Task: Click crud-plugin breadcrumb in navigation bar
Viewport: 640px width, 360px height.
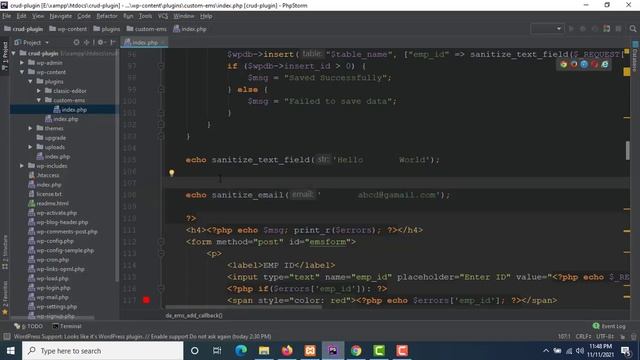Action: (x=24, y=29)
